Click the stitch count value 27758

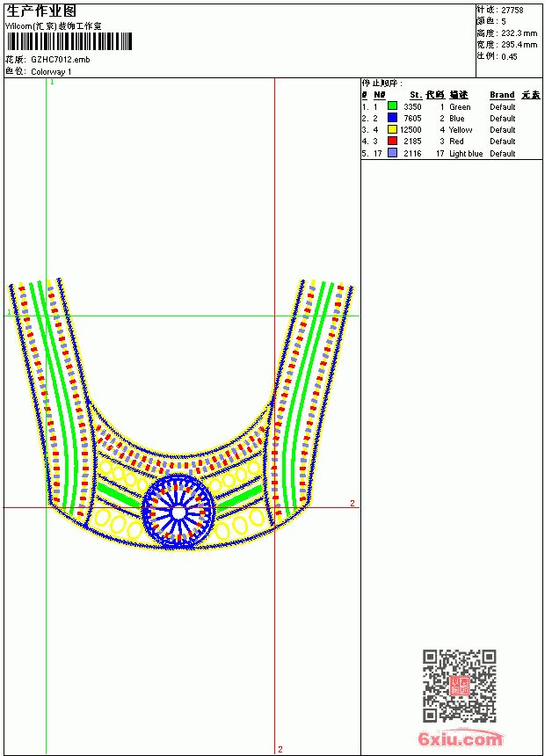512,11
